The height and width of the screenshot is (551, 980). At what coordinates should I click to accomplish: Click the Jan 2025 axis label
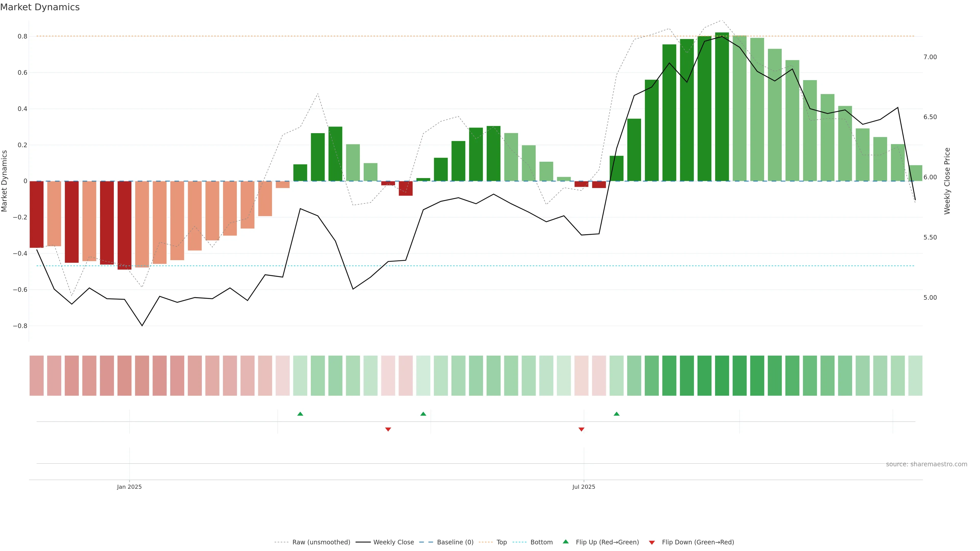pyautogui.click(x=129, y=487)
